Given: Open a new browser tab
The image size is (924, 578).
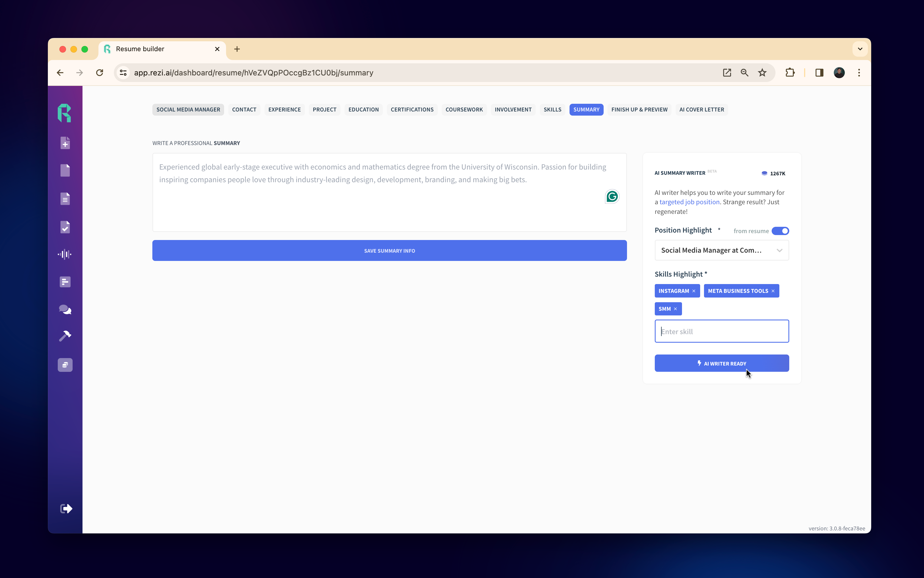Looking at the screenshot, I should tap(237, 49).
